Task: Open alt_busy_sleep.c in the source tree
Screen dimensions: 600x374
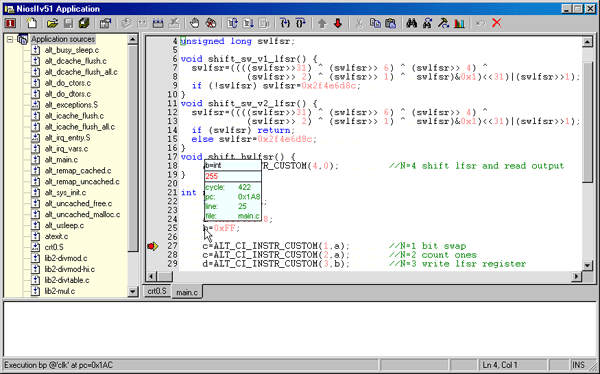Action: (72, 50)
